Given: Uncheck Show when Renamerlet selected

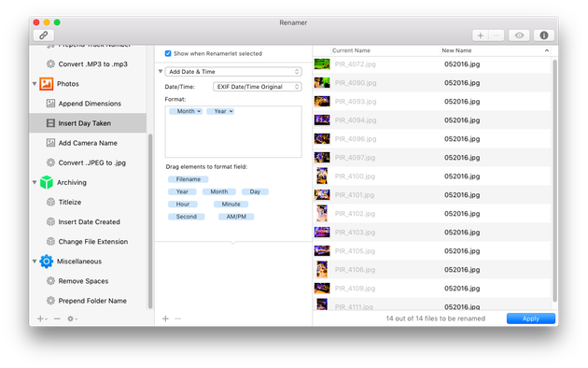Looking at the screenshot, I should tap(168, 53).
